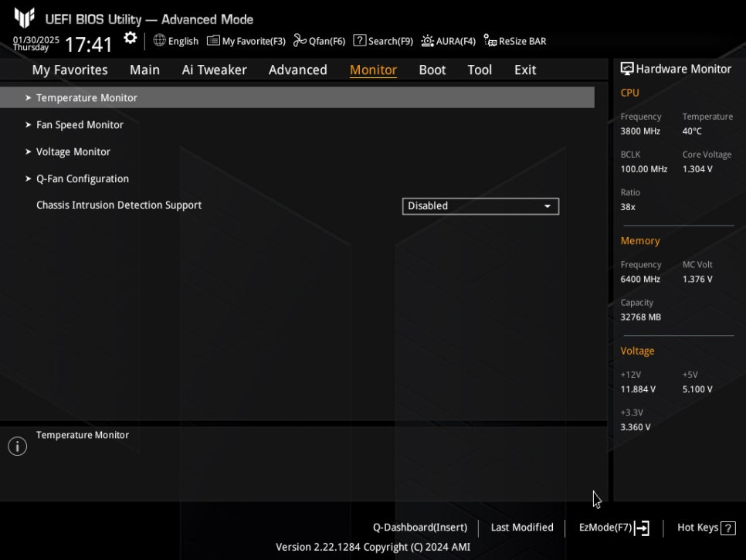This screenshot has width=746, height=560.
Task: Click the BCLK value 100.00 MHz
Action: (x=644, y=169)
